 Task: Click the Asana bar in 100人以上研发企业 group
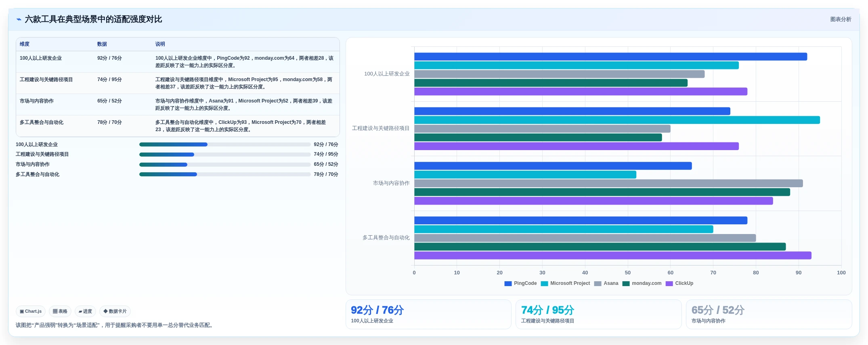coord(559,74)
